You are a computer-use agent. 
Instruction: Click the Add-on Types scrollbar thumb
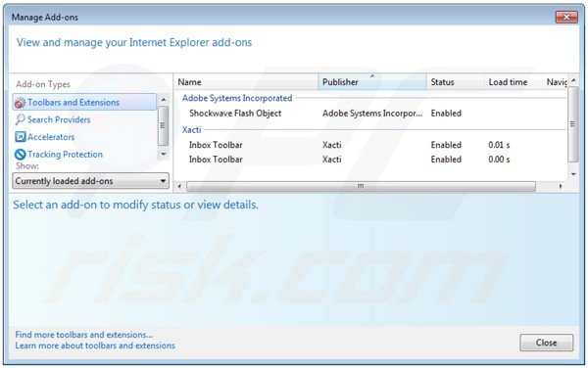[x=163, y=125]
